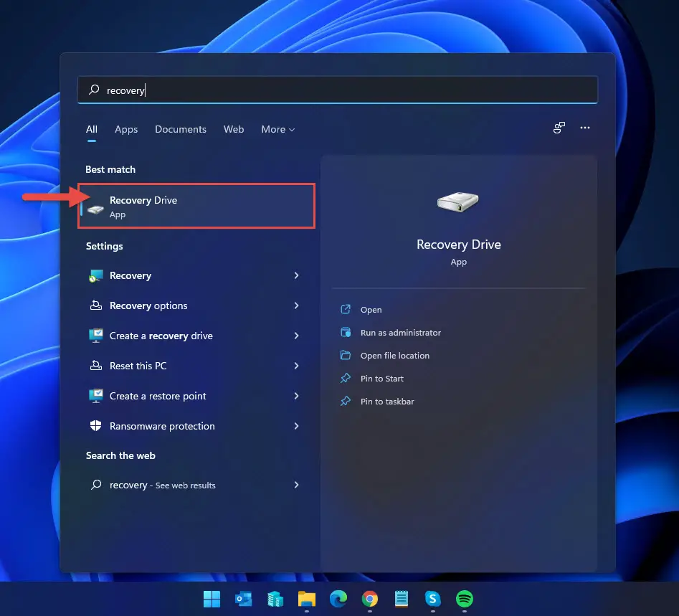
Task: Open File Explorer from the taskbar
Action: pos(307,599)
